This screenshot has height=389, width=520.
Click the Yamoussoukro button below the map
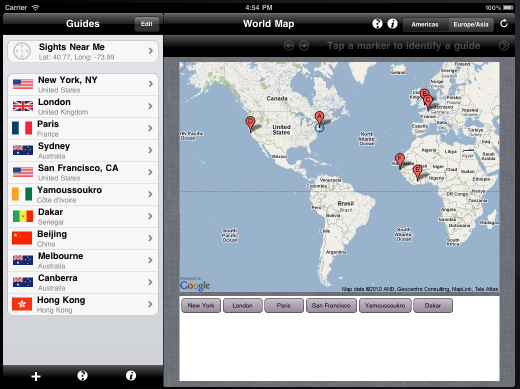click(385, 305)
